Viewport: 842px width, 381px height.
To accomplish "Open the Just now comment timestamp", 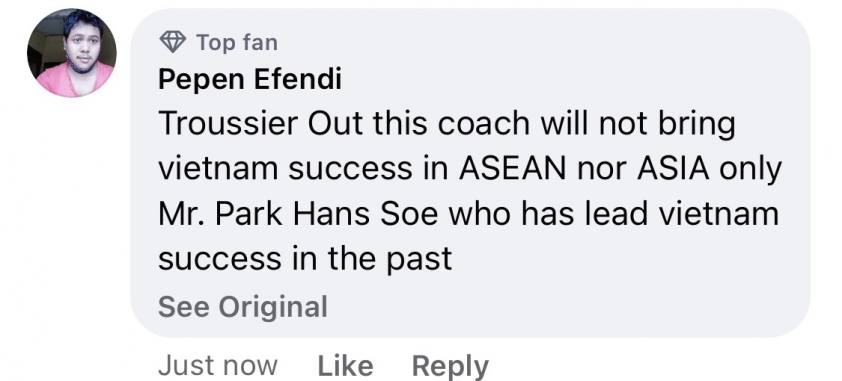I will pos(218,366).
